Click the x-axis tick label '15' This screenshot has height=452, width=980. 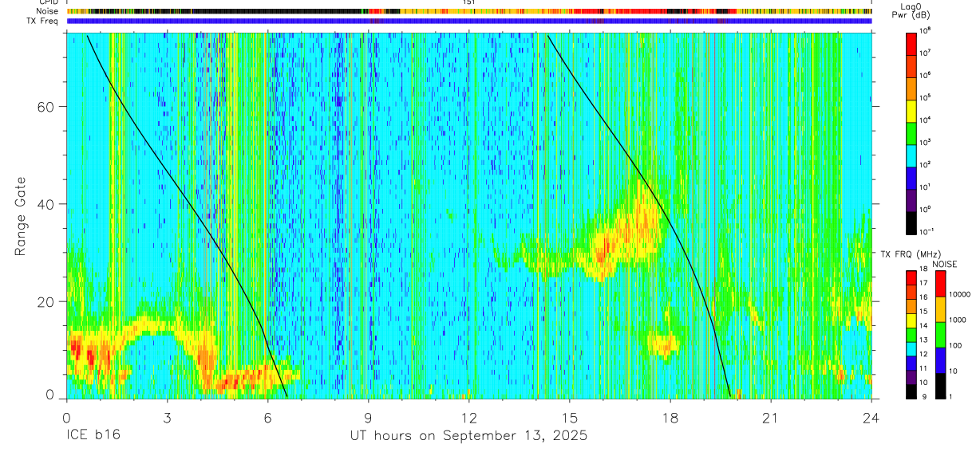point(570,418)
